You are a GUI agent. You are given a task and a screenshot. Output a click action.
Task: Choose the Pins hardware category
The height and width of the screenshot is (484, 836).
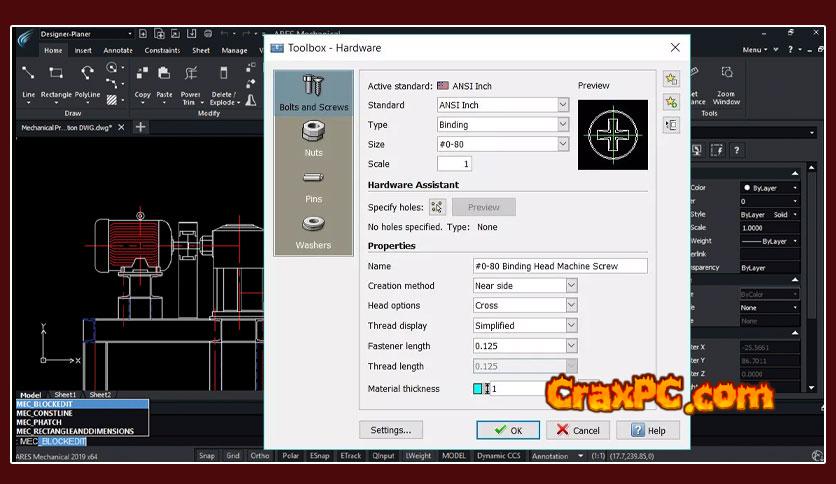[x=313, y=184]
